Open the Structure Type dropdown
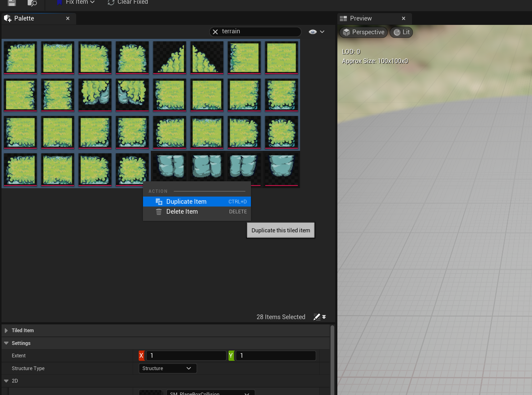The height and width of the screenshot is (395, 532). 167,368
